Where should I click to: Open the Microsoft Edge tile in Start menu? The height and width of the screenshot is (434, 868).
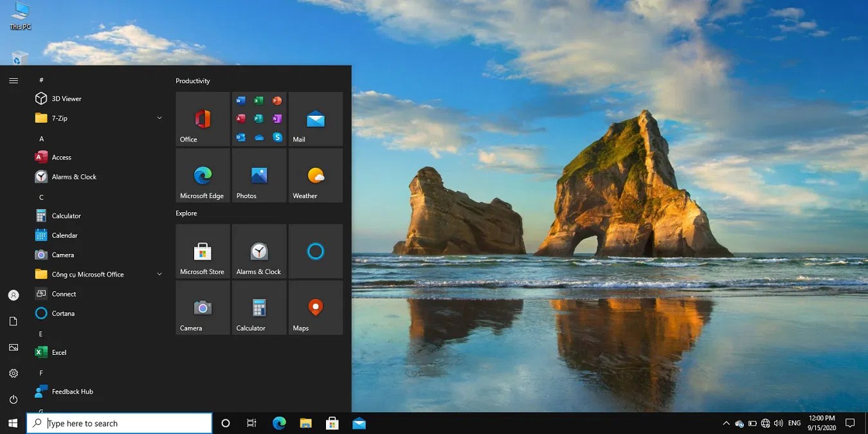point(203,176)
